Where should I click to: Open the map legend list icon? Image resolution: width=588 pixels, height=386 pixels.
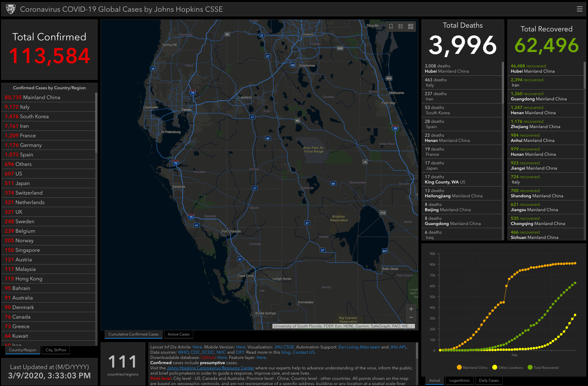[401, 26]
